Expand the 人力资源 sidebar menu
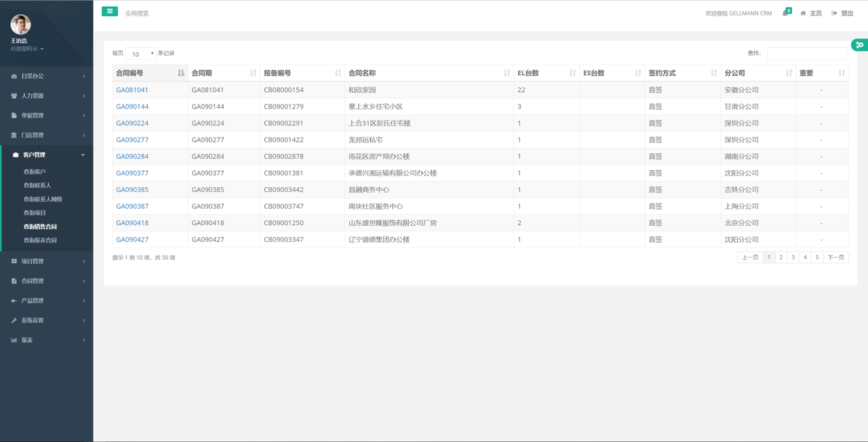Viewport: 868px width, 442px height. click(x=46, y=96)
